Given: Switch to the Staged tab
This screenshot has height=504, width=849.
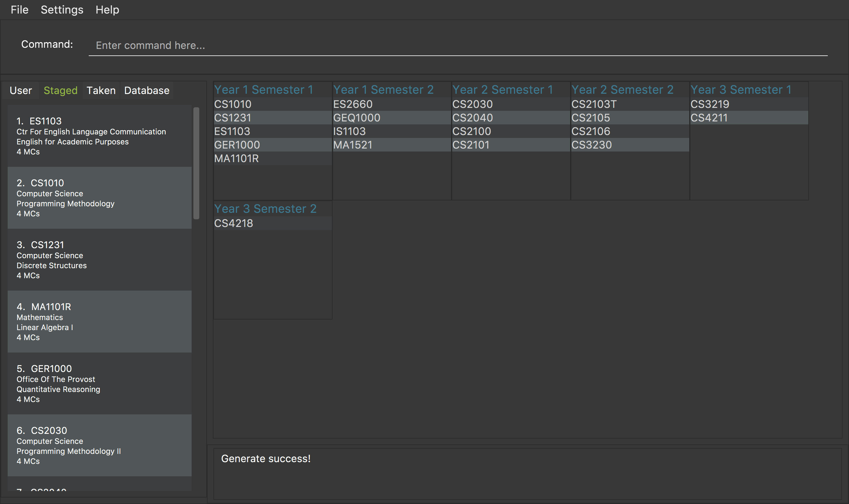Looking at the screenshot, I should (x=60, y=90).
